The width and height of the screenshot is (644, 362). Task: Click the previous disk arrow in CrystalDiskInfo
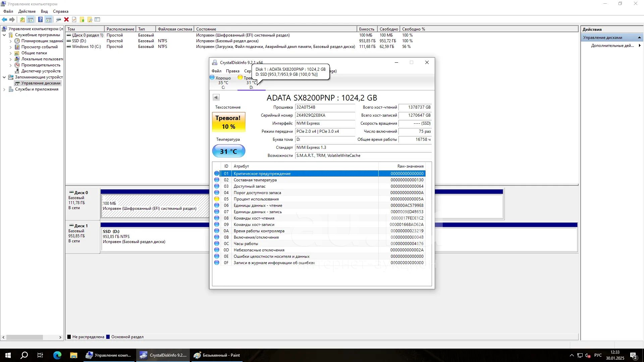click(x=216, y=97)
